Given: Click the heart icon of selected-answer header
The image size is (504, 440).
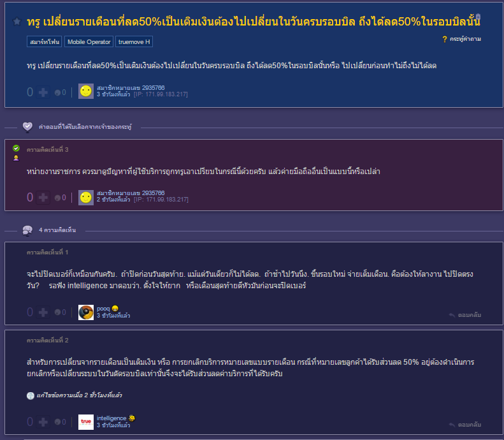Looking at the screenshot, I should (x=27, y=127).
